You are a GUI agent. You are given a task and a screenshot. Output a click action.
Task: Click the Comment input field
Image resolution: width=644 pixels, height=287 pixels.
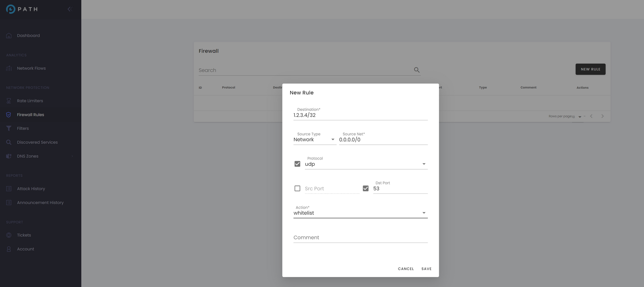(x=360, y=238)
